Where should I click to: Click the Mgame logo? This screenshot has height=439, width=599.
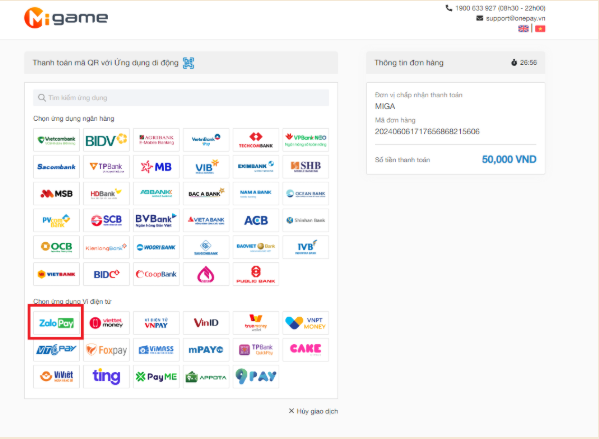click(66, 18)
